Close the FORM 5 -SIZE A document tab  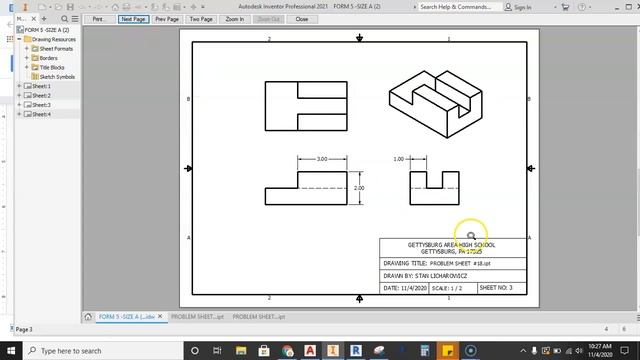point(160,316)
